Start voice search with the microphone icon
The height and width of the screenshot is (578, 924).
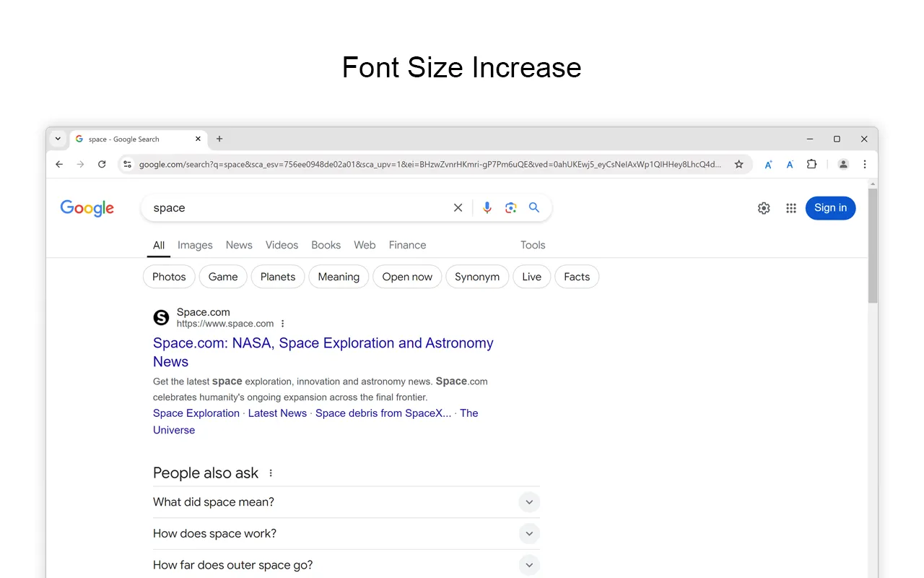(487, 207)
